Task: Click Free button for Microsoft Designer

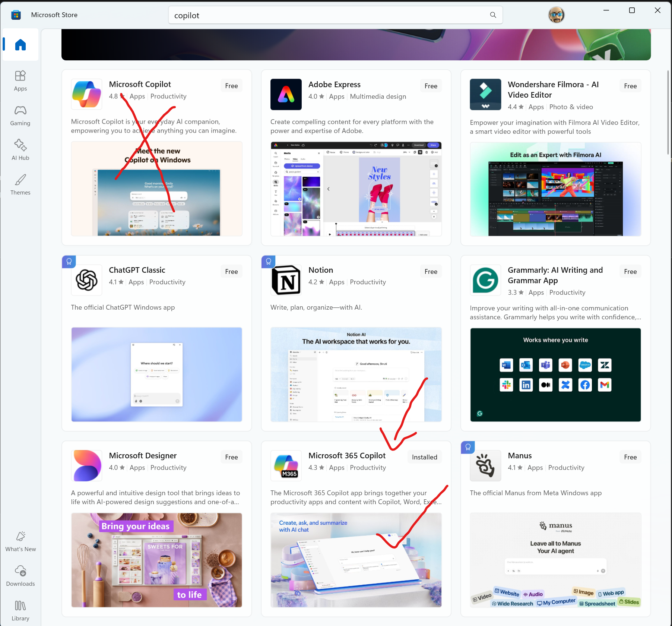Action: (x=231, y=457)
